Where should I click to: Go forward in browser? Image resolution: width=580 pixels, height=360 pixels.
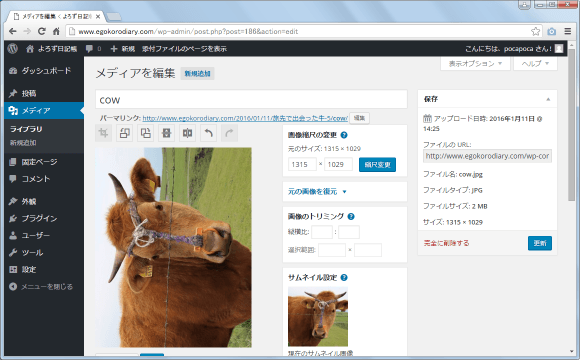click(27, 31)
